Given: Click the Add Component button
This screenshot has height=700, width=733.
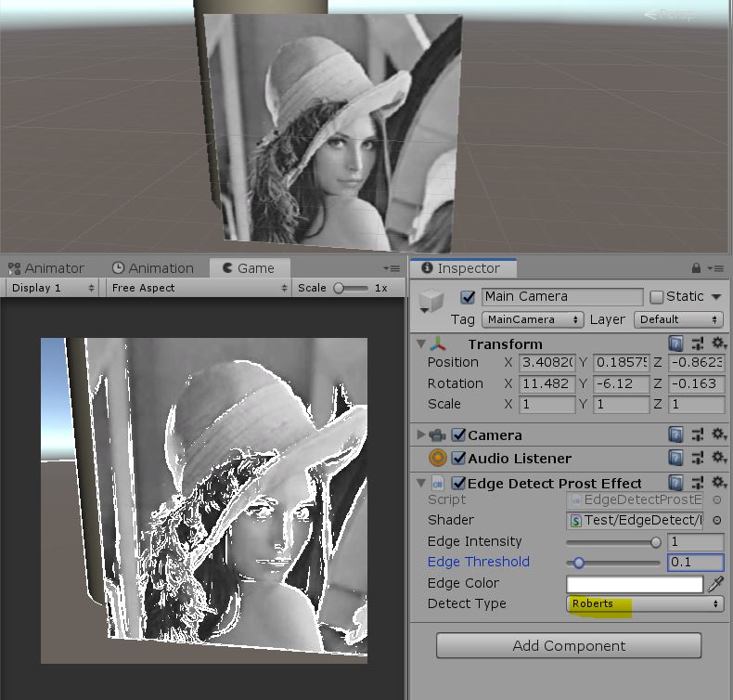Looking at the screenshot, I should pyautogui.click(x=569, y=646).
